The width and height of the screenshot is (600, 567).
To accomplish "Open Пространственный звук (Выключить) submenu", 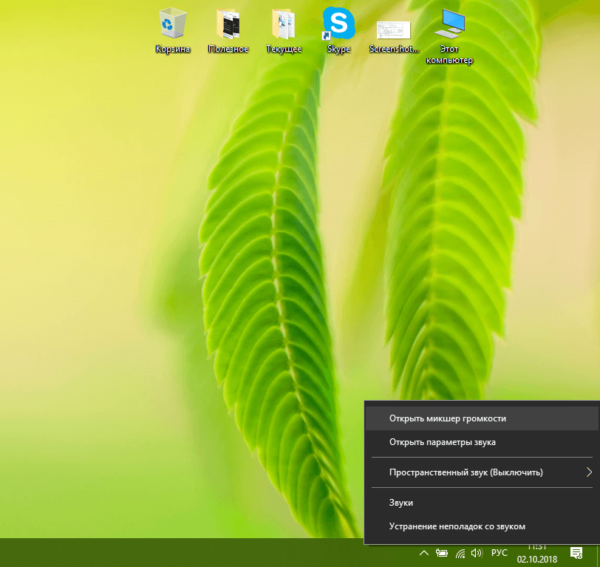I will pyautogui.click(x=483, y=472).
